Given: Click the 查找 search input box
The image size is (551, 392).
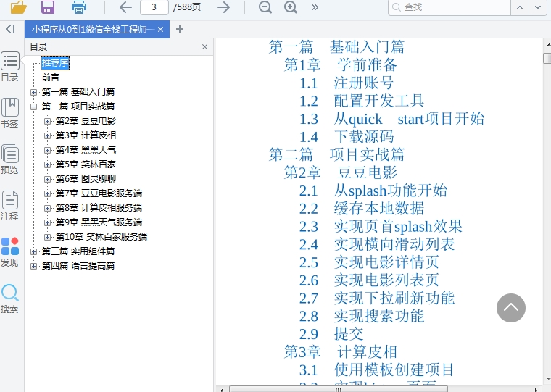Looking at the screenshot, I should pyautogui.click(x=449, y=7).
